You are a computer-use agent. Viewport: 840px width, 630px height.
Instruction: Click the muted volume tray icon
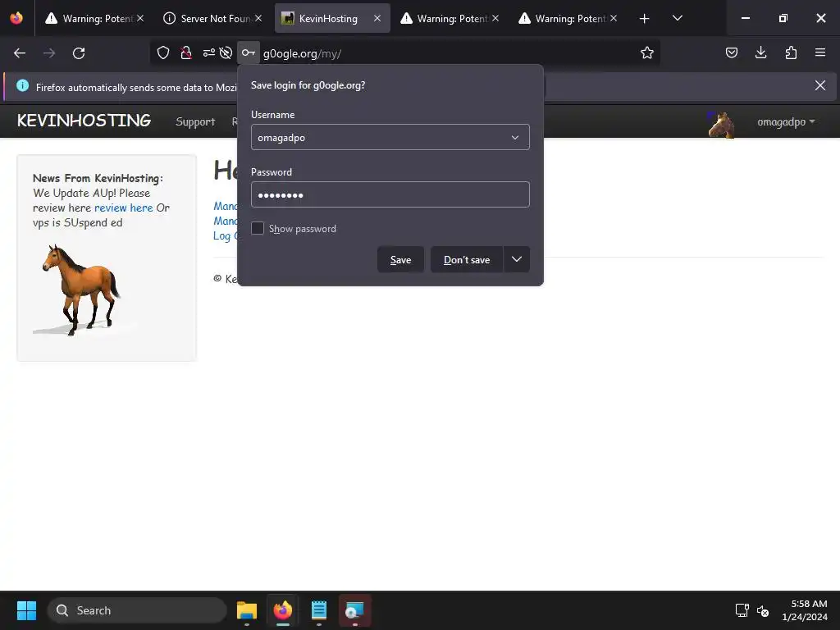(763, 610)
